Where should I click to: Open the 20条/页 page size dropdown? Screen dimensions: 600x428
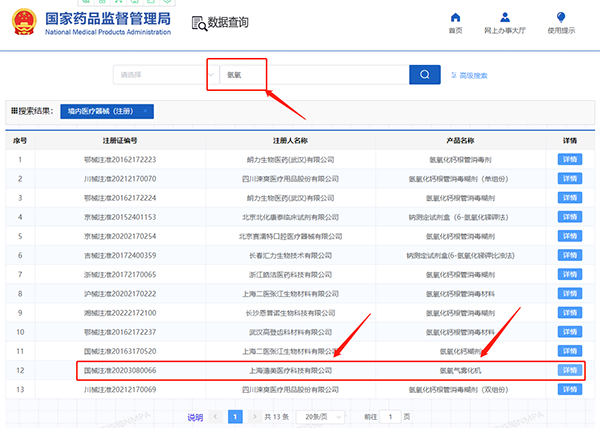coord(317,416)
